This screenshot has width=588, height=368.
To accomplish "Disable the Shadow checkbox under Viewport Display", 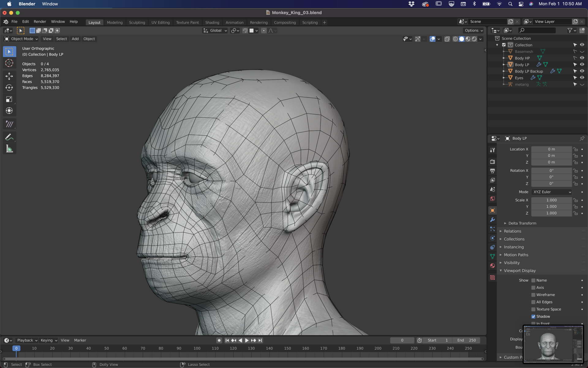I will click(x=533, y=316).
